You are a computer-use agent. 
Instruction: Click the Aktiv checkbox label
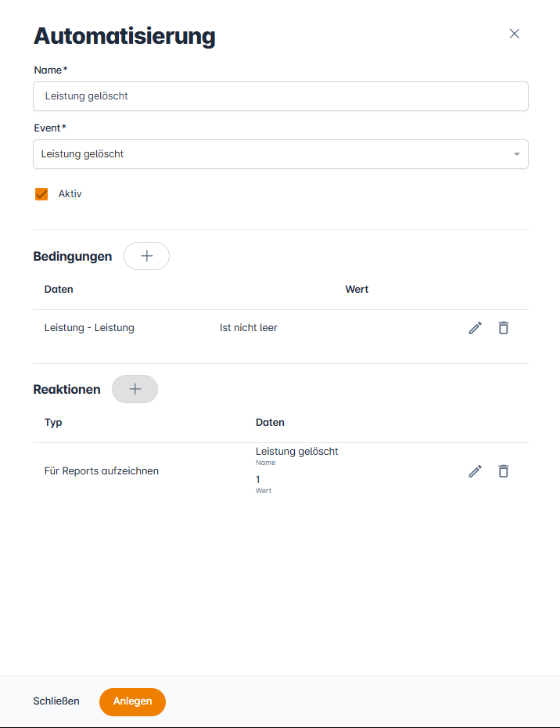coord(70,194)
